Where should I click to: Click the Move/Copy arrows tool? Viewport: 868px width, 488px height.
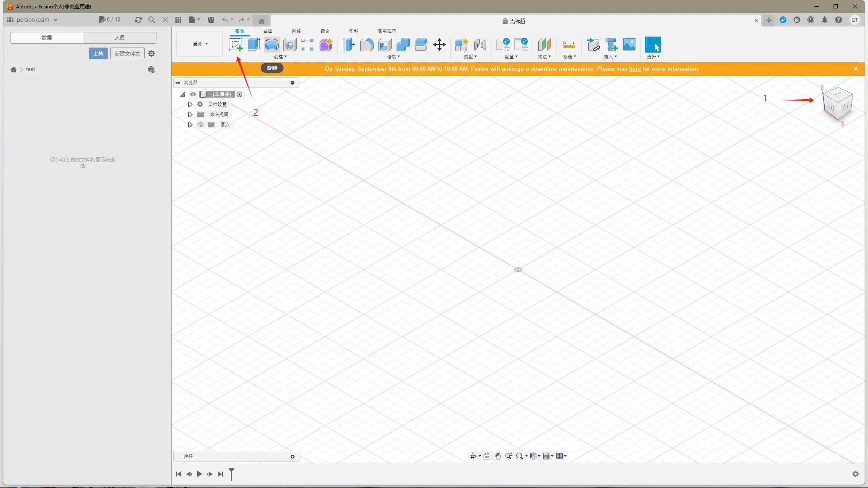click(439, 44)
